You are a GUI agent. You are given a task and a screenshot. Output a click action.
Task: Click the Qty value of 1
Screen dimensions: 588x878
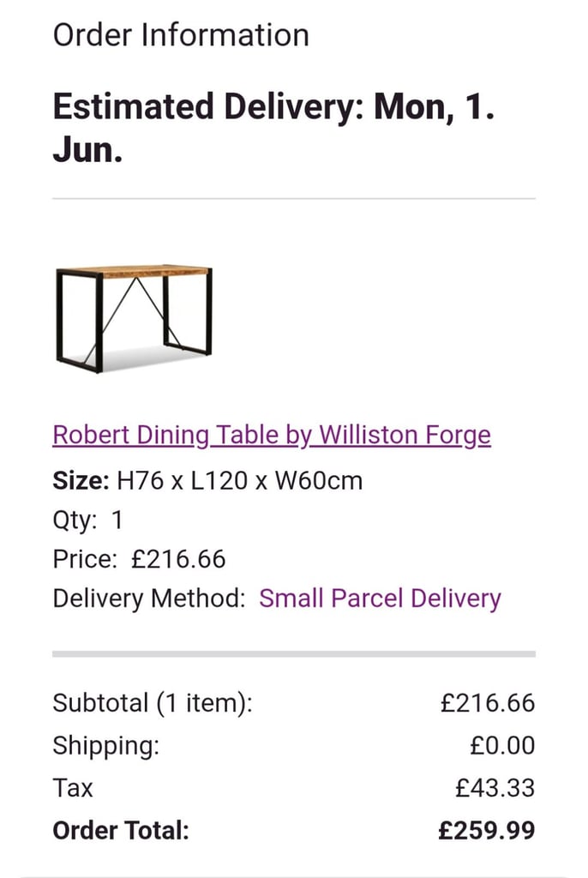(x=117, y=520)
